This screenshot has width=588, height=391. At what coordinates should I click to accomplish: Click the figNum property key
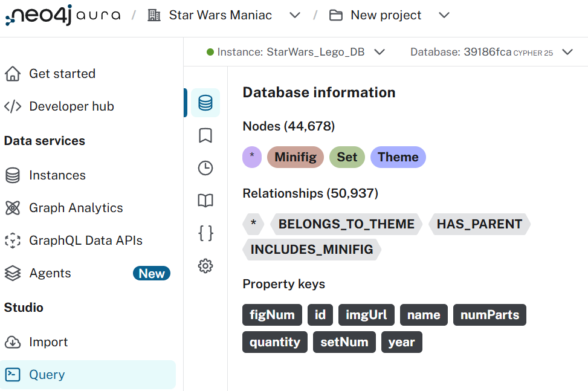tap(272, 314)
